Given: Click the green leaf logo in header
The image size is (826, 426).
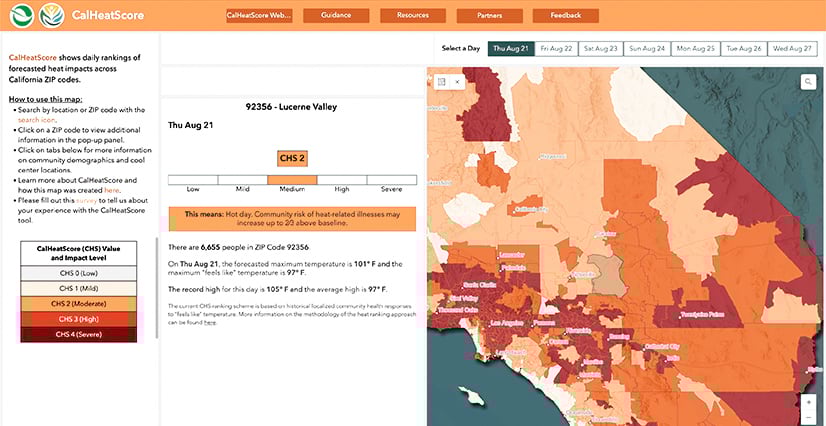Looking at the screenshot, I should (22, 15).
